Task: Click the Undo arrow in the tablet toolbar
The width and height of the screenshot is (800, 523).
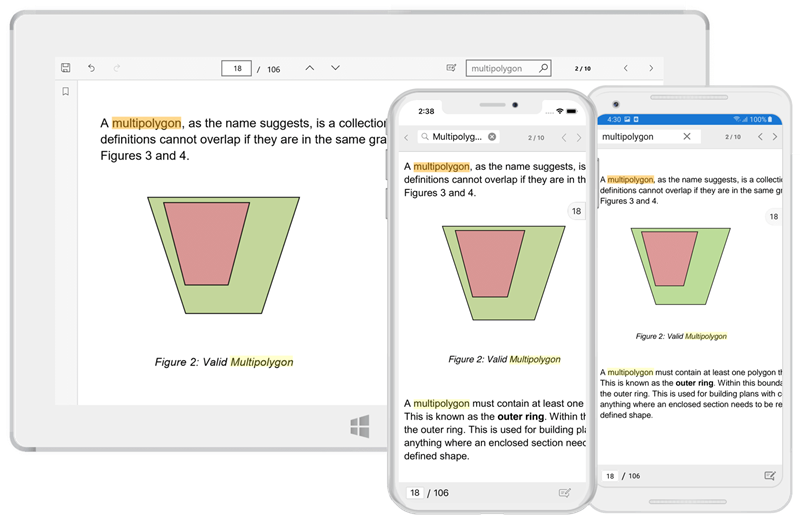Action: pyautogui.click(x=92, y=68)
